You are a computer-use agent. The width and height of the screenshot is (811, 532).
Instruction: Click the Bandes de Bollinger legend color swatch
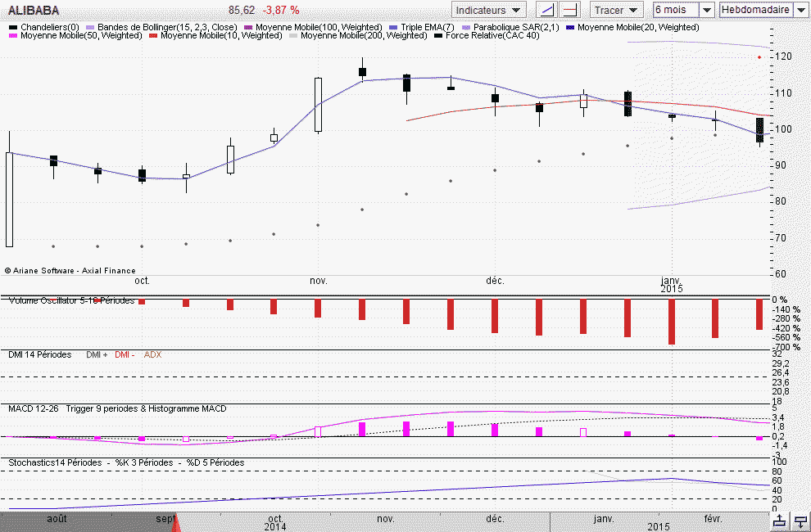point(90,27)
